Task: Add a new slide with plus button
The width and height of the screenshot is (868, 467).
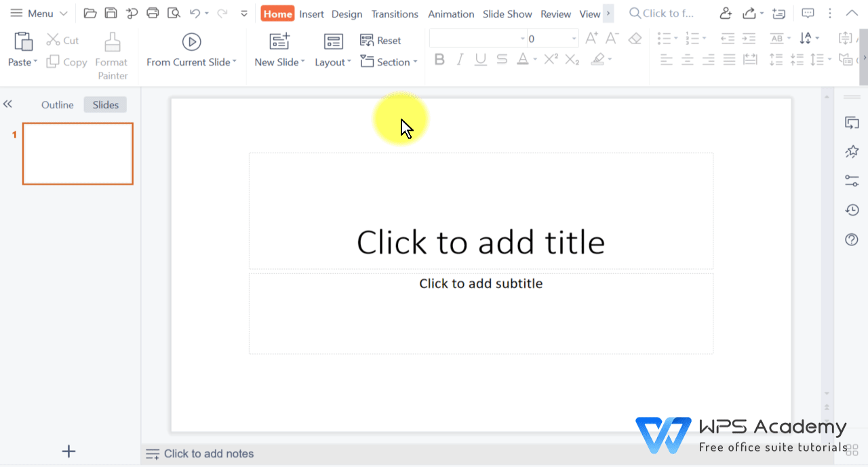Action: 68,451
